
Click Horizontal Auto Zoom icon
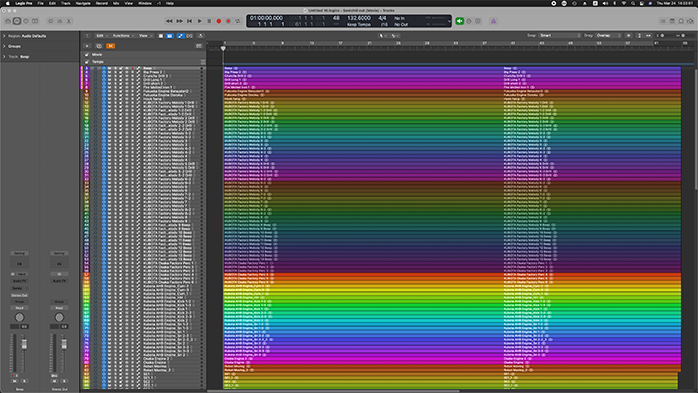[648, 36]
